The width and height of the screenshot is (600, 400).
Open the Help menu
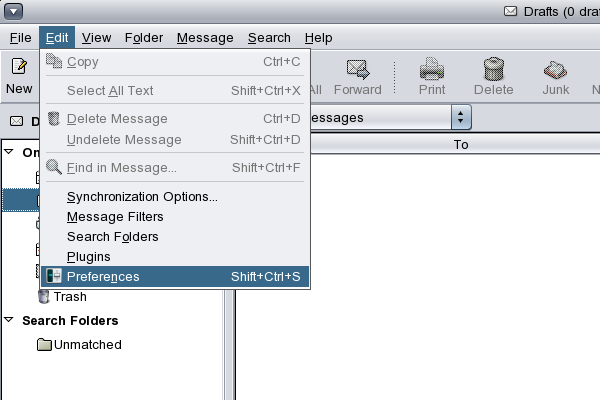coord(318,38)
